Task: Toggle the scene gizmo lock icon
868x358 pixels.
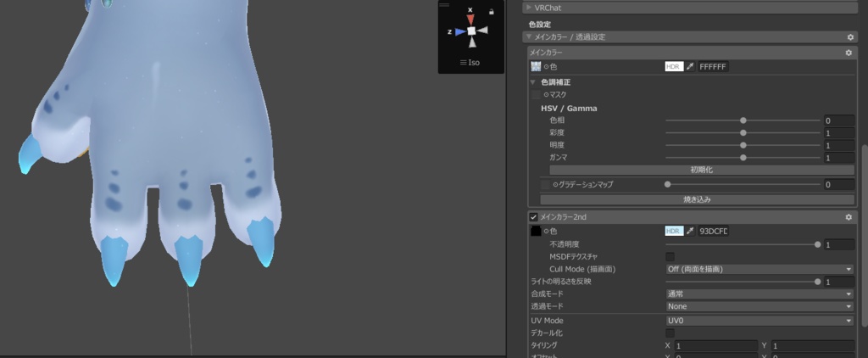Action: pyautogui.click(x=492, y=11)
